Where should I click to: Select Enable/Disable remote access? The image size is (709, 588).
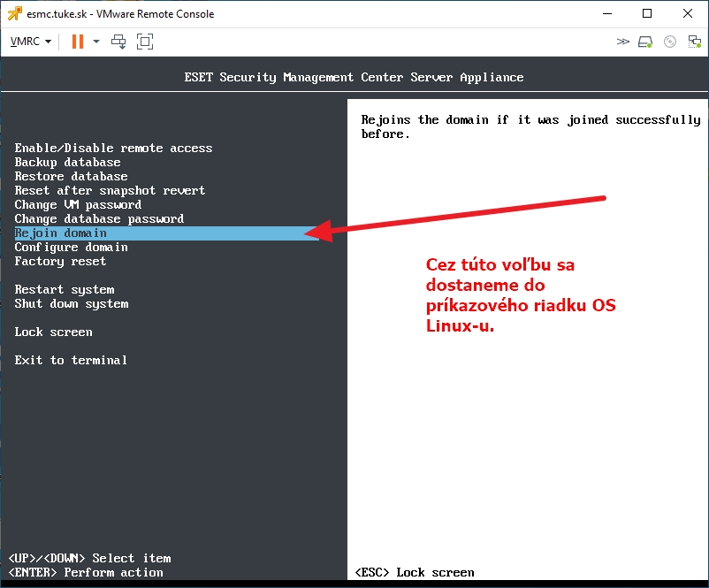(113, 148)
